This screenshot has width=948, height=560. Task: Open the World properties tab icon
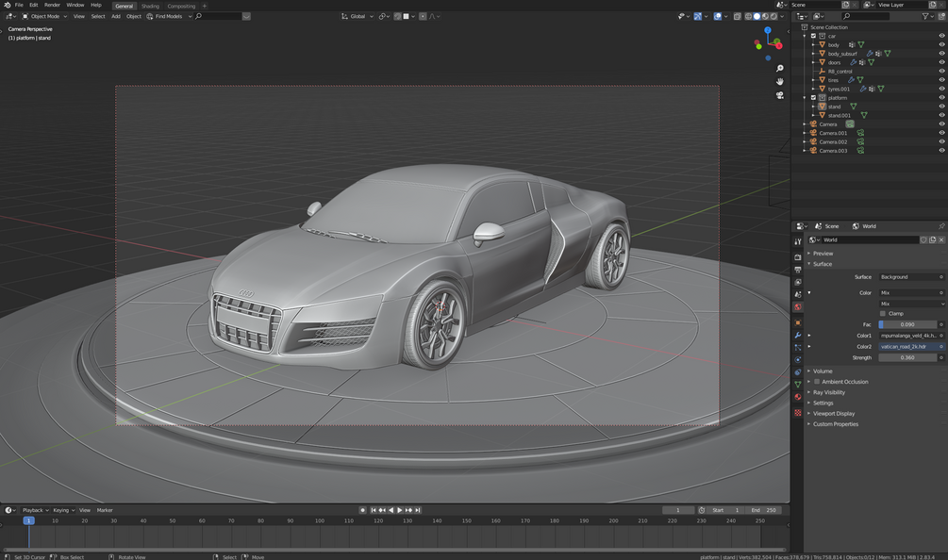click(x=798, y=307)
